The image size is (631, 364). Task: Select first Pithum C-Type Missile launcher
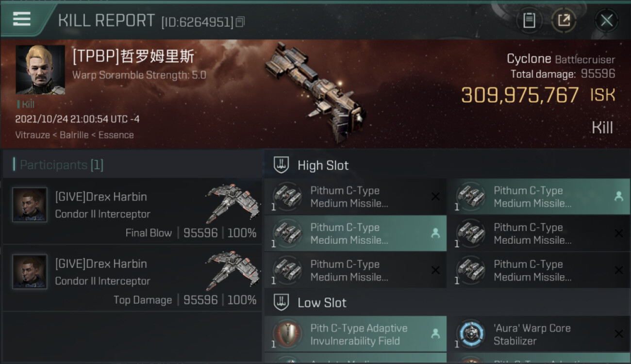[x=355, y=197]
